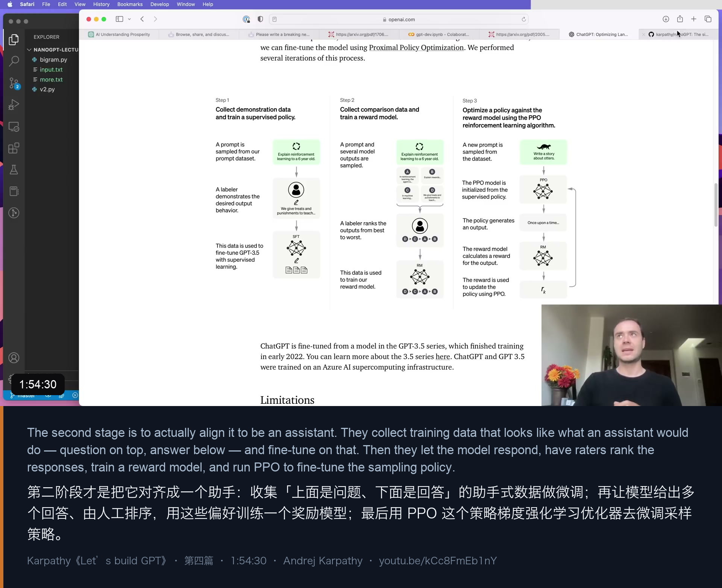Open more.txt in Explorer
Image resolution: width=722 pixels, height=588 pixels.
(x=51, y=79)
